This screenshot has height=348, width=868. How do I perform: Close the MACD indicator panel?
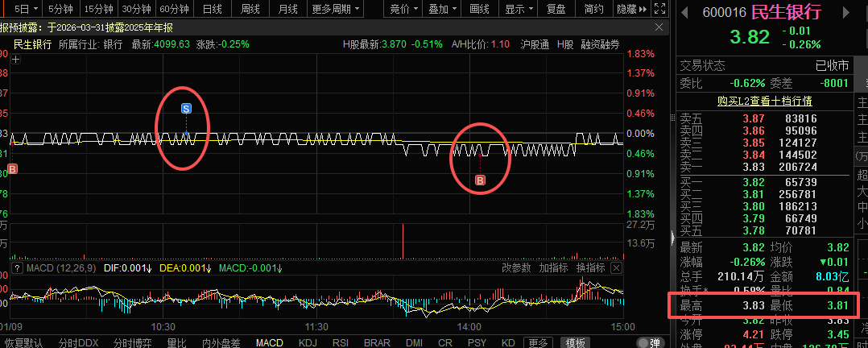click(x=616, y=268)
